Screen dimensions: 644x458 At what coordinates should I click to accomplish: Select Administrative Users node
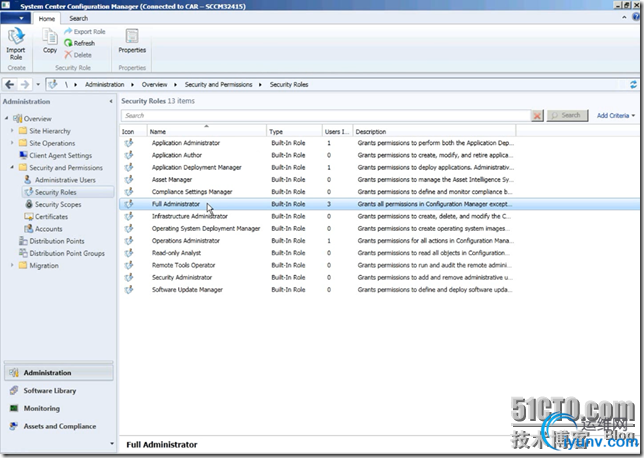coord(60,180)
